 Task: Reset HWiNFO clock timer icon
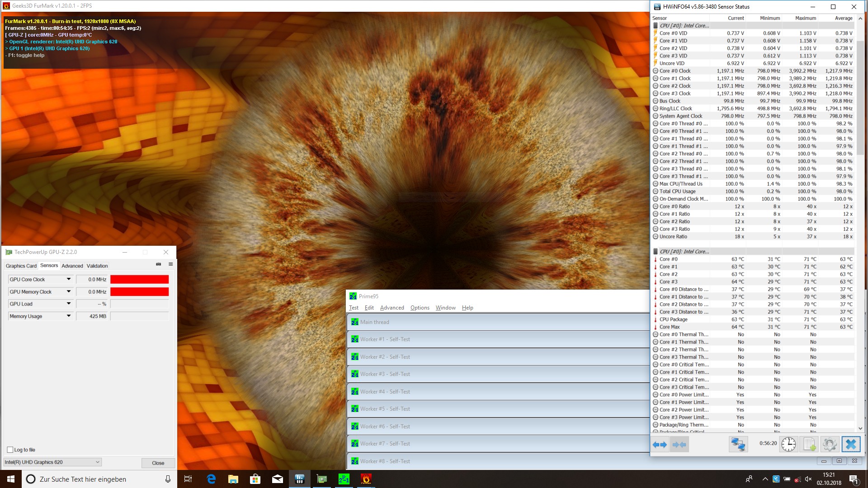pos(788,445)
